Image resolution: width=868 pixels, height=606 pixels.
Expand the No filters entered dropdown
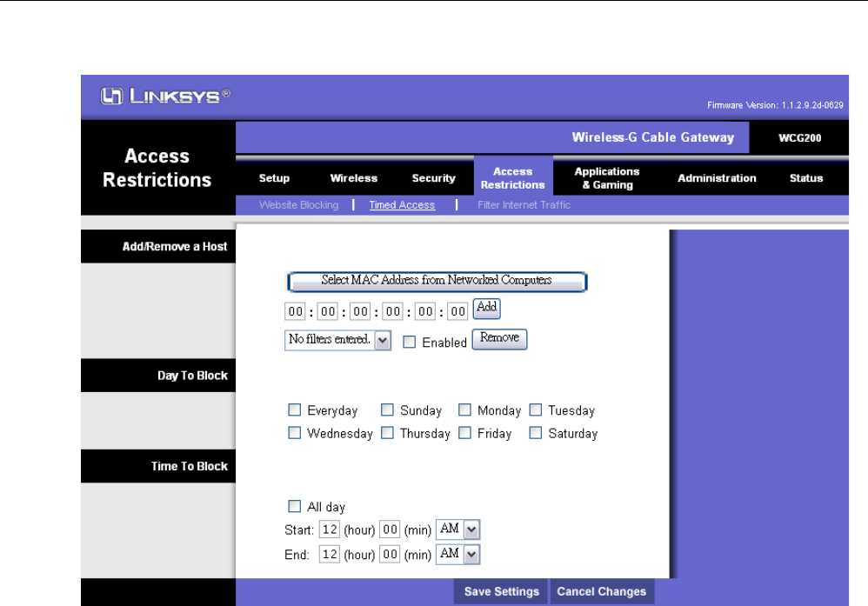(337, 340)
